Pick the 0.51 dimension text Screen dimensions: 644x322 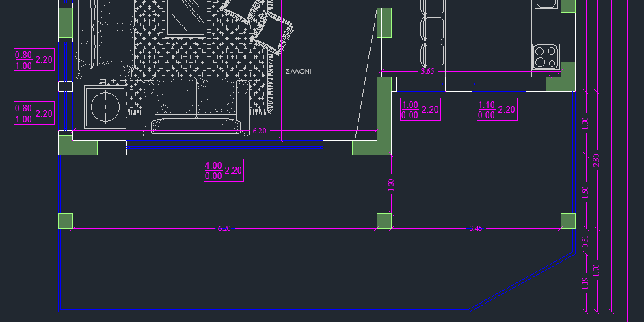(585, 241)
